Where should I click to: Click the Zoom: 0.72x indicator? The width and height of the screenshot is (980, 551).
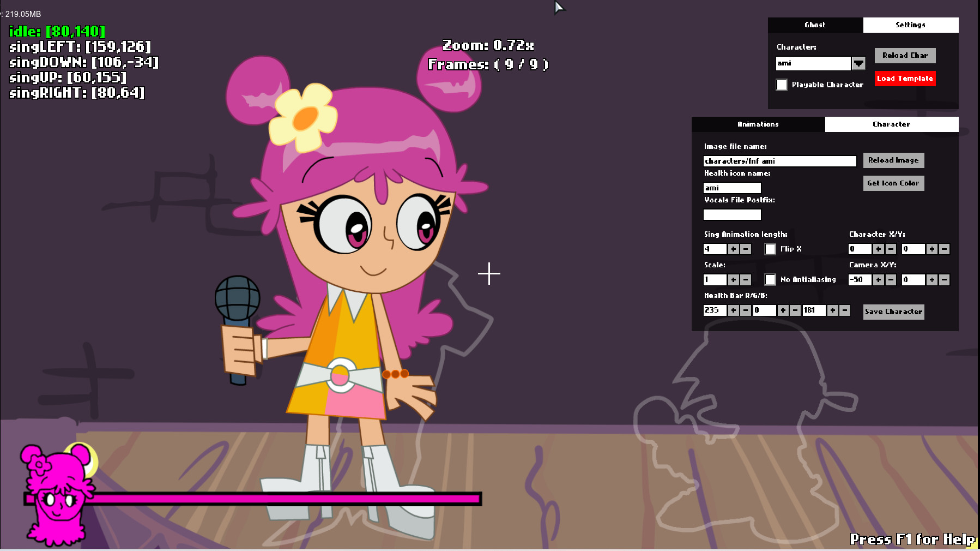tap(488, 45)
